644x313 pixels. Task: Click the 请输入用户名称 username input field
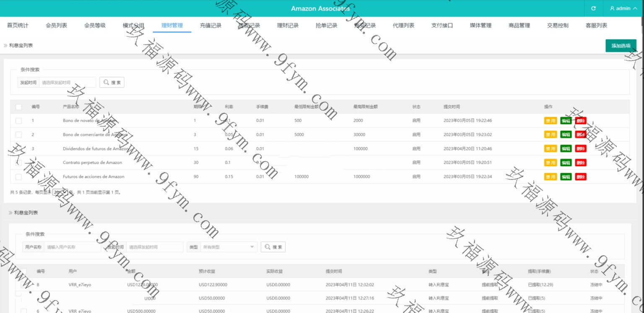click(x=72, y=247)
